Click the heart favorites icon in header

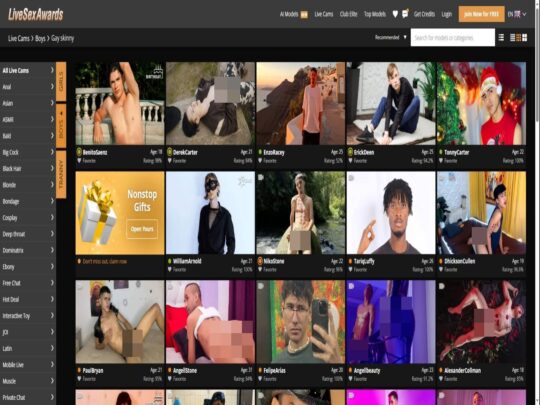(395, 14)
